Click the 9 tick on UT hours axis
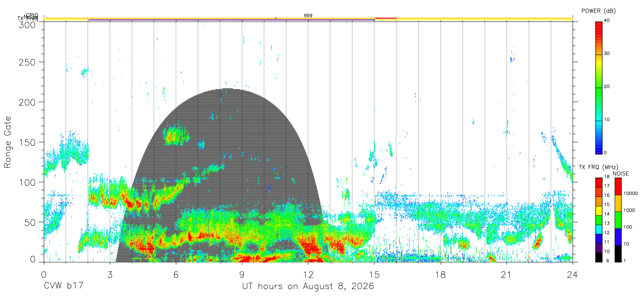This screenshot has height=297, width=644. pyautogui.click(x=242, y=274)
